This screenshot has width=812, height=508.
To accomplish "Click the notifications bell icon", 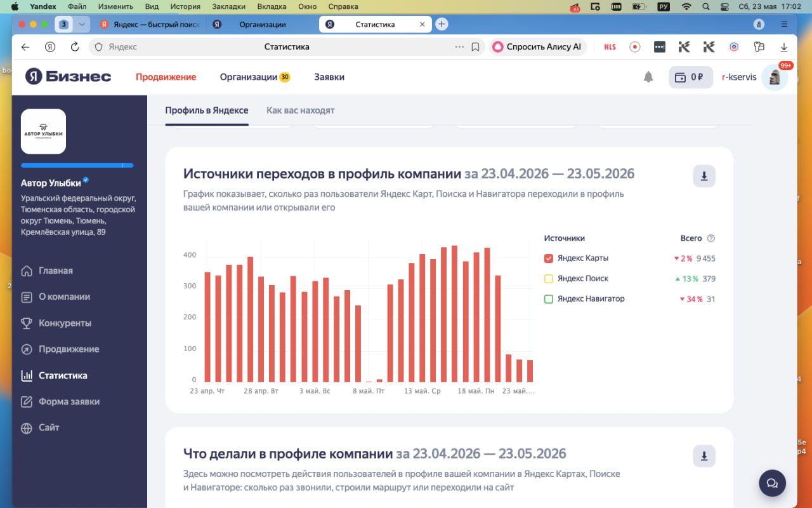I will [x=648, y=77].
